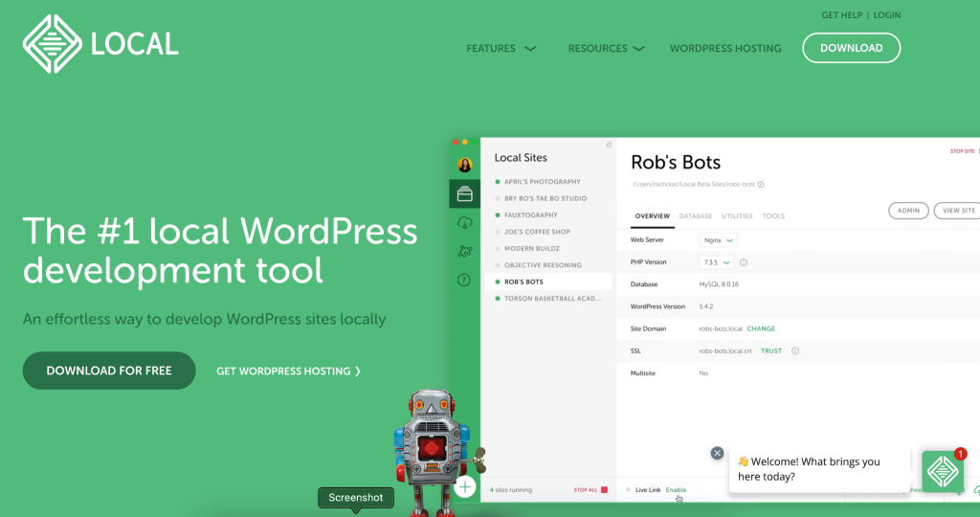The width and height of the screenshot is (980, 517).
Task: Select the Local Sites icon in the sidebar
Action: (x=464, y=193)
